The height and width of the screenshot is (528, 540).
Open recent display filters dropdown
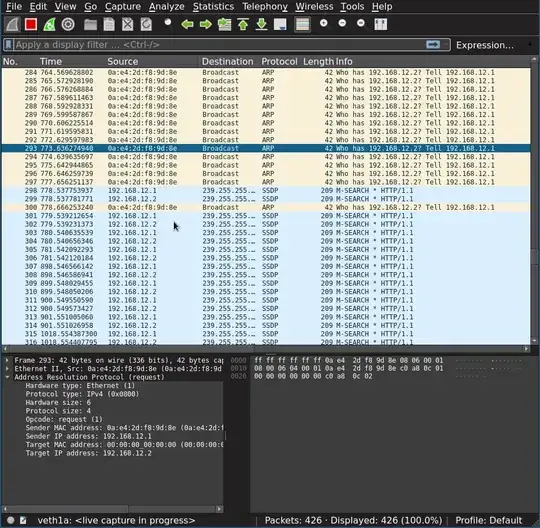coord(446,45)
